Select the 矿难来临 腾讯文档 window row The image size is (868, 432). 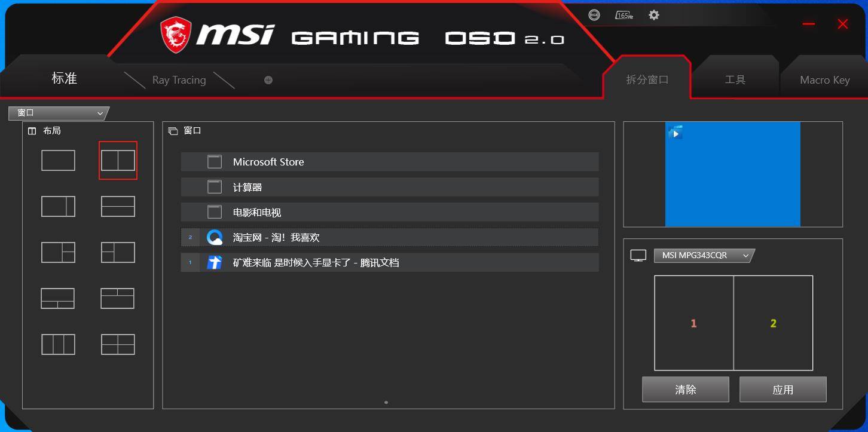coord(390,262)
